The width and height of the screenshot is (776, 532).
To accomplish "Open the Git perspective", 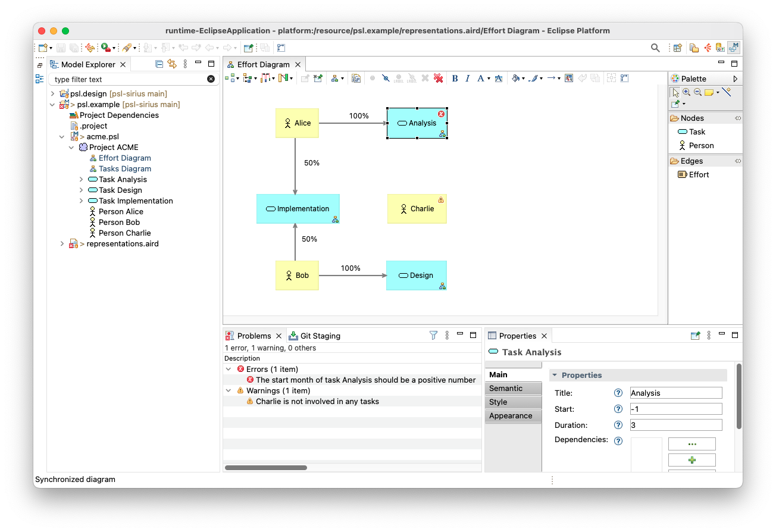I will pyautogui.click(x=720, y=48).
